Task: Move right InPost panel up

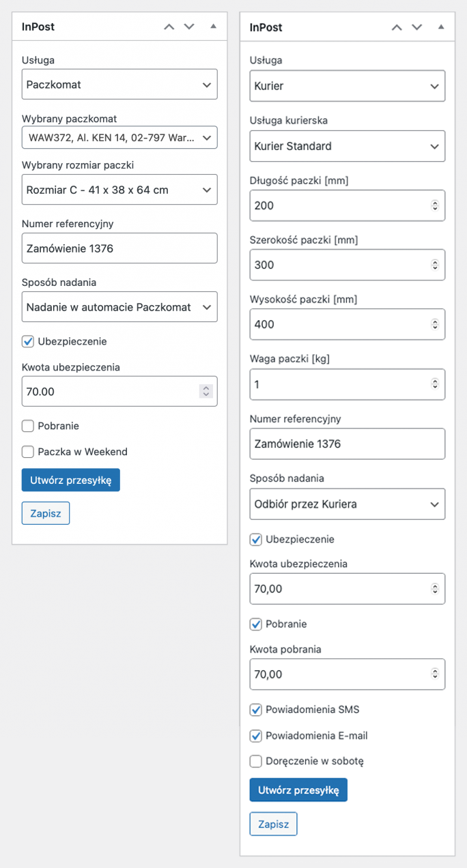Action: click(x=397, y=27)
